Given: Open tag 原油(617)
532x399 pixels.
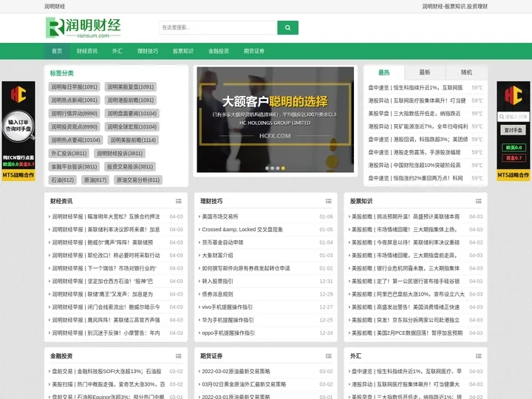Looking at the screenshot, I should coord(95,180).
